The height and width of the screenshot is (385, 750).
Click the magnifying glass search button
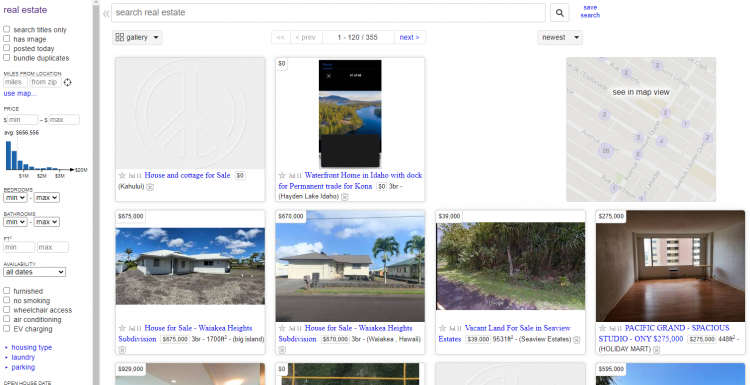[560, 13]
